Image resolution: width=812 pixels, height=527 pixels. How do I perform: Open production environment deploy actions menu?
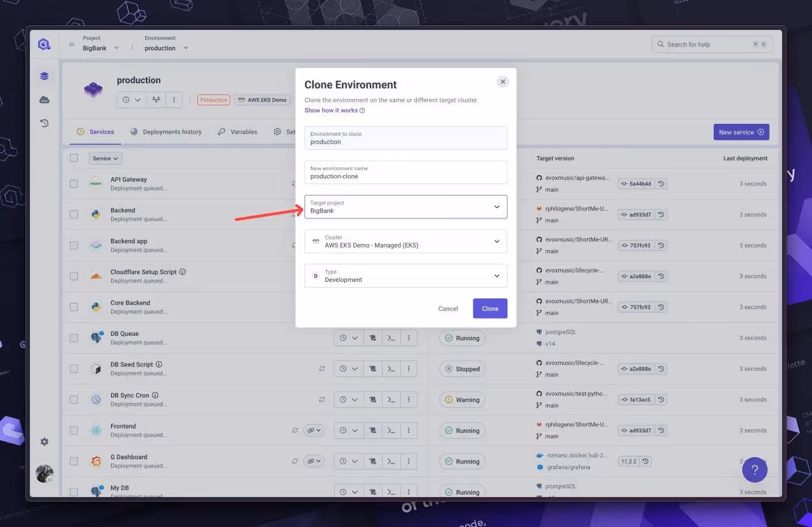pyautogui.click(x=132, y=100)
